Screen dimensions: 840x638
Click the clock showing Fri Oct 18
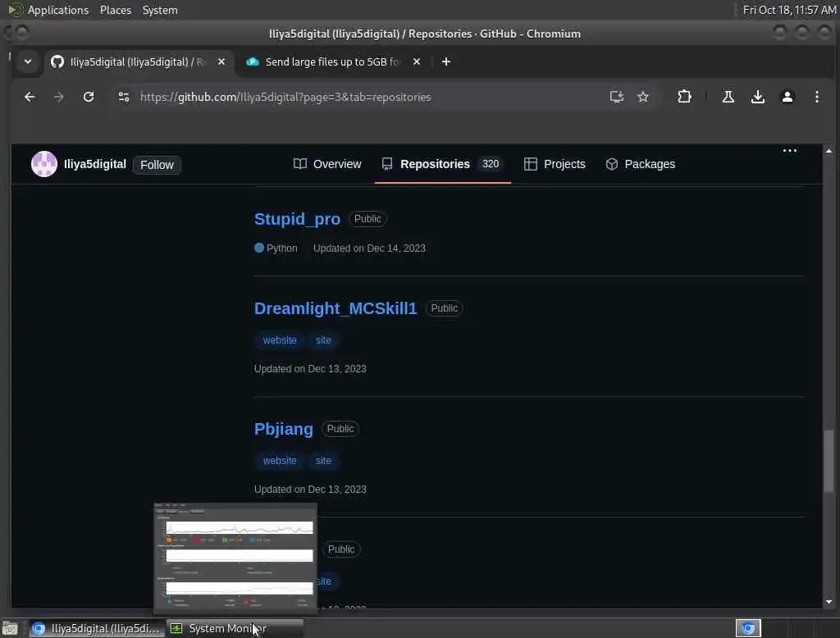coord(789,10)
